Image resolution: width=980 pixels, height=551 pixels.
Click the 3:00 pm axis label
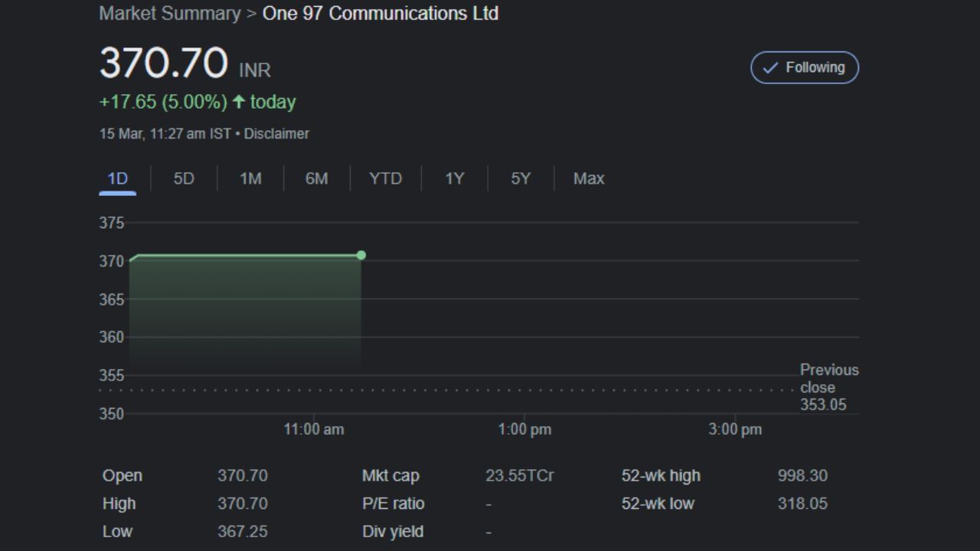tap(735, 429)
